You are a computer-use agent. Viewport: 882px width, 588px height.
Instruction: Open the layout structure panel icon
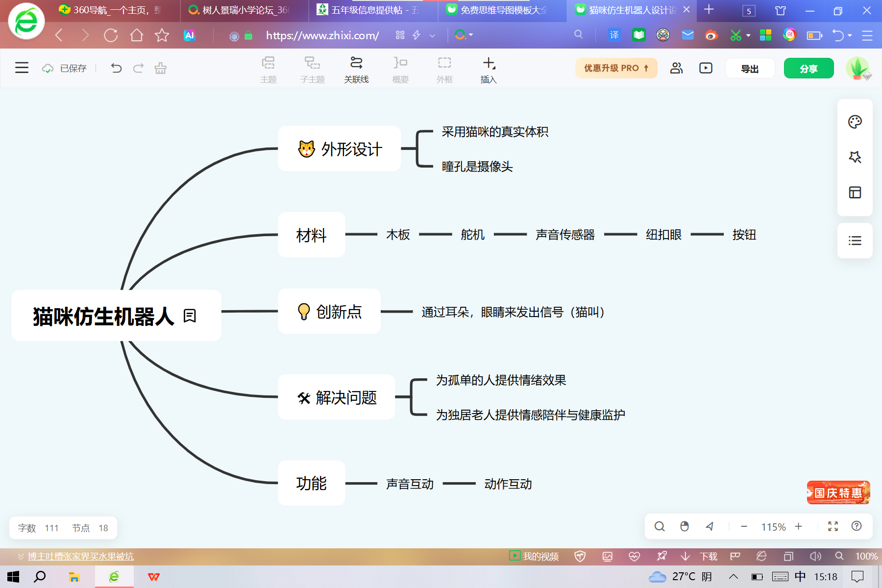coord(855,193)
